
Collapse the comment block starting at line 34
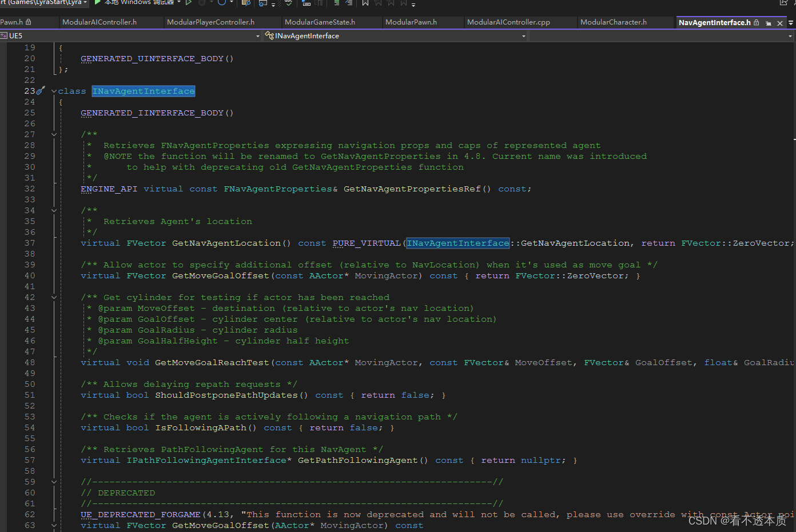[x=54, y=211]
